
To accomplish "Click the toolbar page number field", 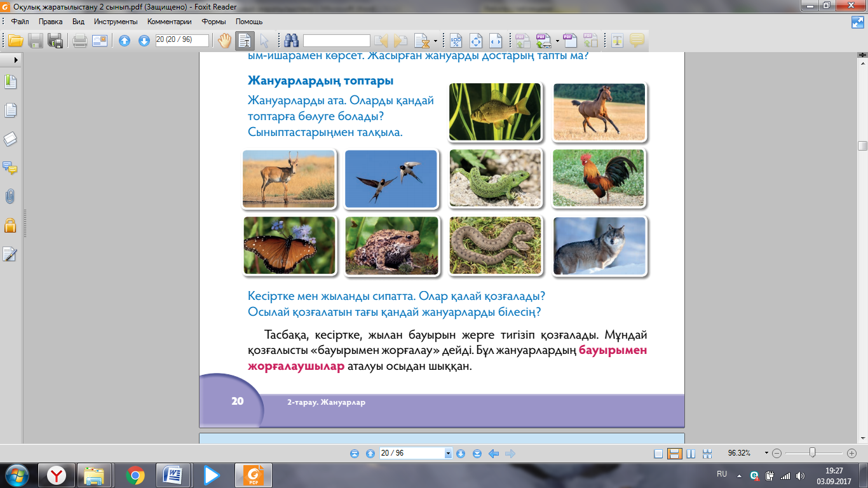I will coord(182,40).
